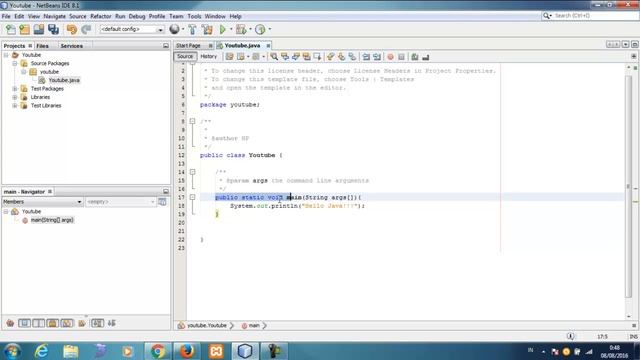Click the globe browser icon in main toolbar

(174, 29)
